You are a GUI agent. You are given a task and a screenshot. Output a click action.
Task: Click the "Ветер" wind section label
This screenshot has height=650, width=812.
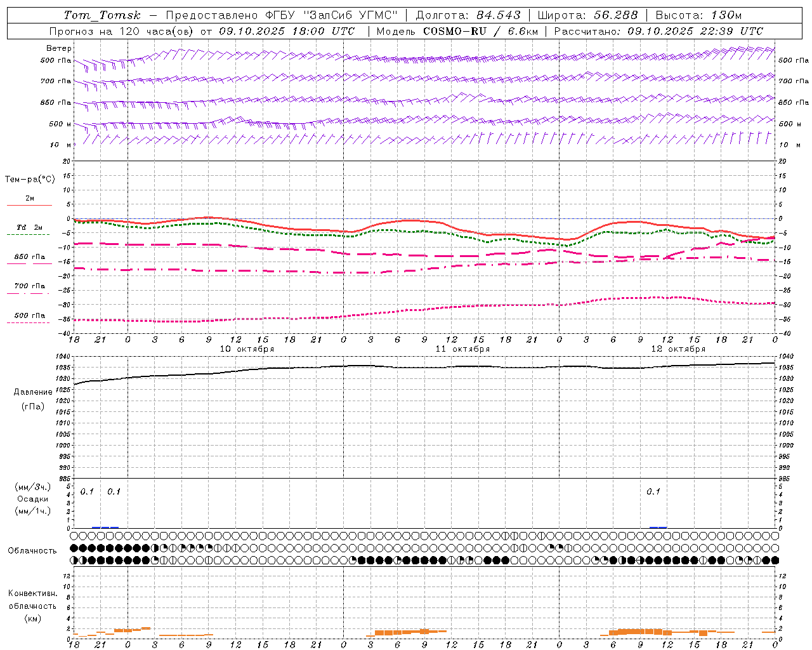[x=59, y=48]
